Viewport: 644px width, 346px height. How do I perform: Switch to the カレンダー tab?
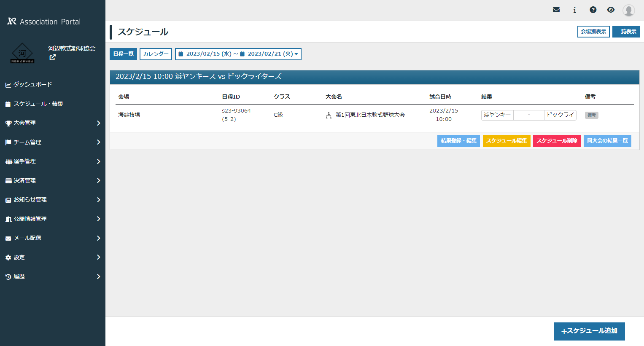point(156,54)
